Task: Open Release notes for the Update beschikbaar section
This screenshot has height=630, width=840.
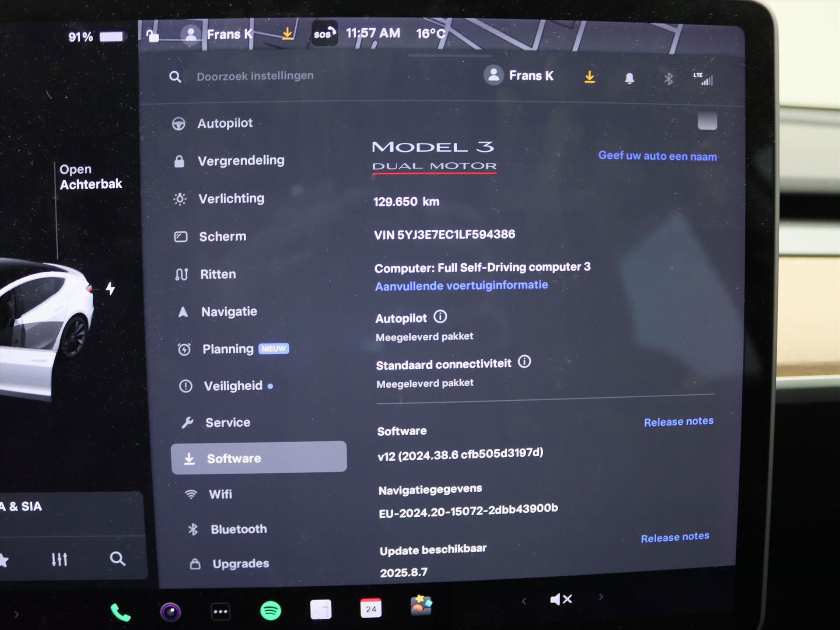Action: point(675,537)
